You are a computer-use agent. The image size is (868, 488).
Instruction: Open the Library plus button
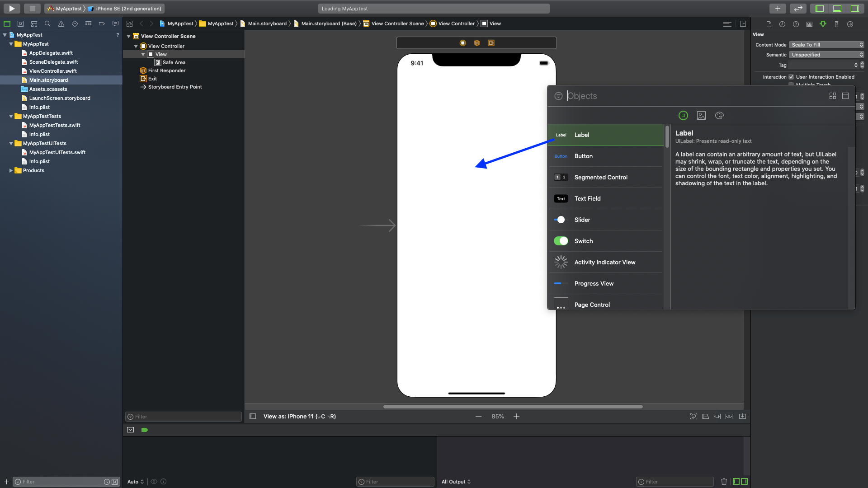click(x=778, y=8)
